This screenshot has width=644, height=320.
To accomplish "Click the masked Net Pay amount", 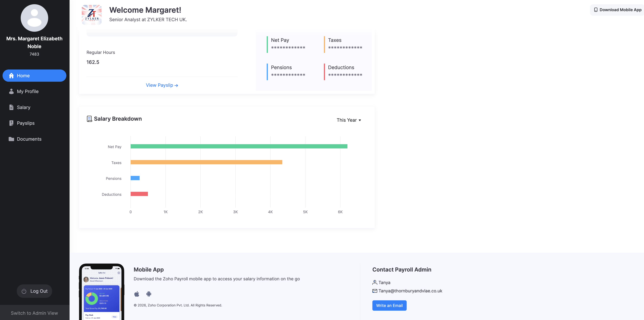I will pyautogui.click(x=288, y=48).
